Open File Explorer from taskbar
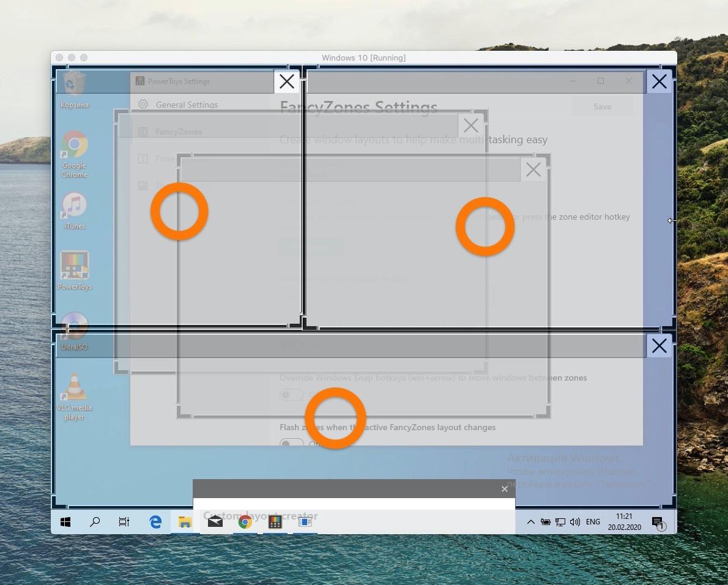Screen dimensions: 728x585 click(x=185, y=522)
